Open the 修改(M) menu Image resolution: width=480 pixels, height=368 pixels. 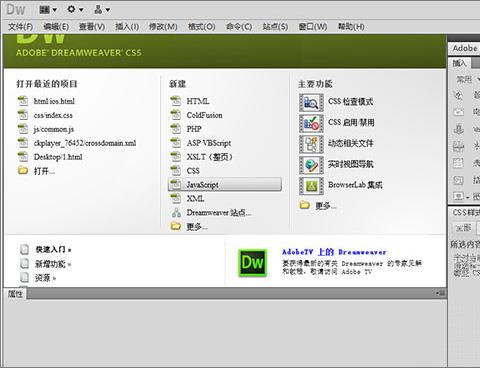[x=163, y=27]
